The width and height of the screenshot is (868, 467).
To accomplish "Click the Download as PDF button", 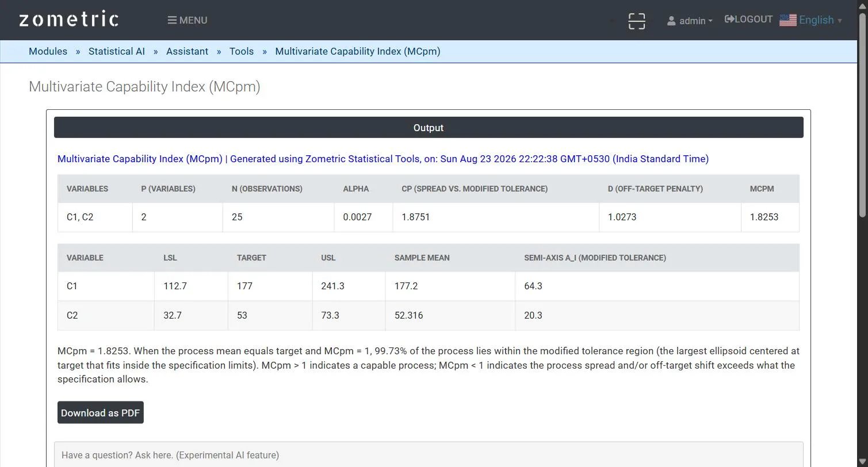I will click(101, 412).
